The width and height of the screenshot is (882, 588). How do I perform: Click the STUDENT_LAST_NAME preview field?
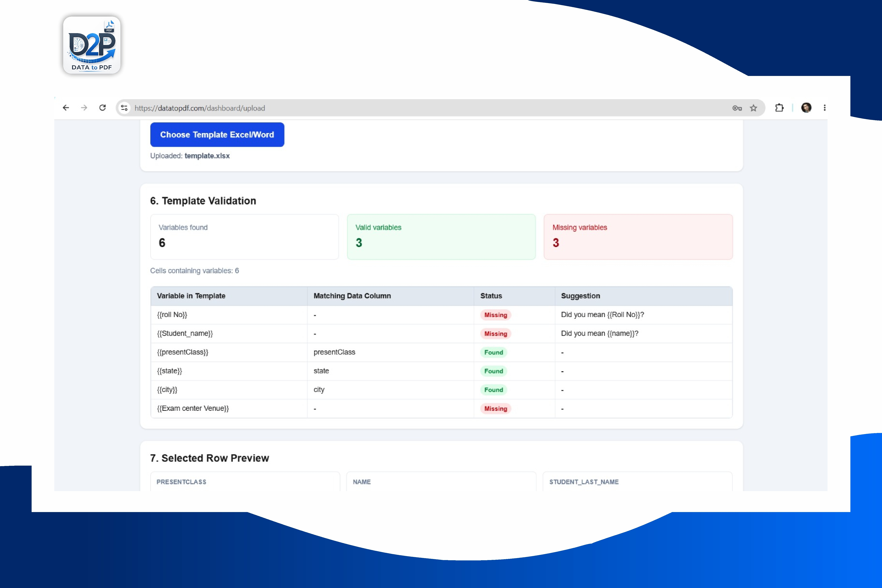click(x=638, y=482)
